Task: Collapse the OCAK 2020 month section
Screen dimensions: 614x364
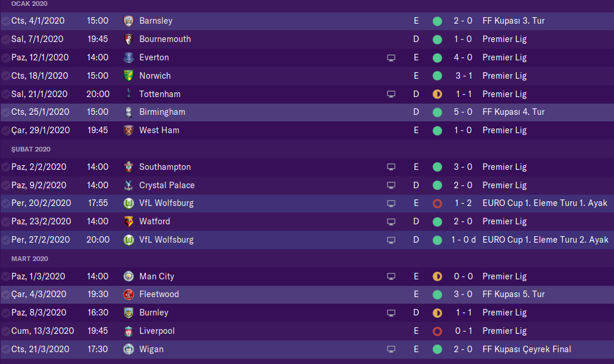Action: [29, 4]
